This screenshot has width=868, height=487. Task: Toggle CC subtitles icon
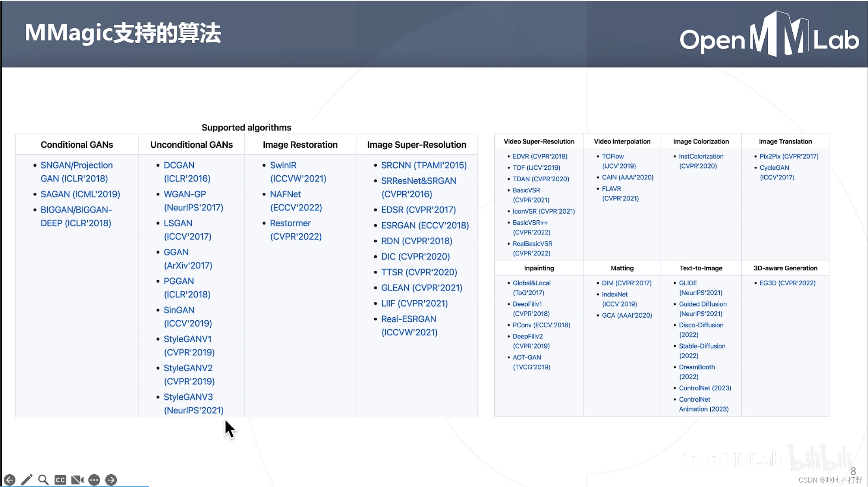[x=60, y=480]
